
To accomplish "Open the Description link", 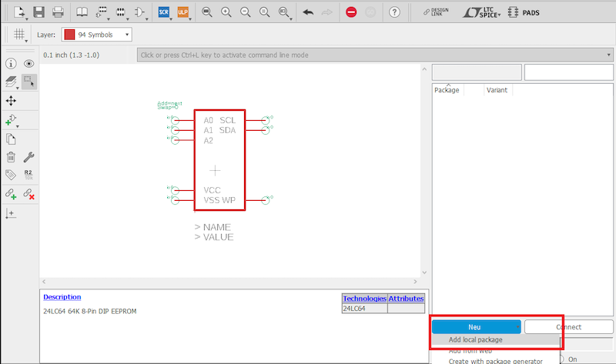I will pyautogui.click(x=62, y=297).
